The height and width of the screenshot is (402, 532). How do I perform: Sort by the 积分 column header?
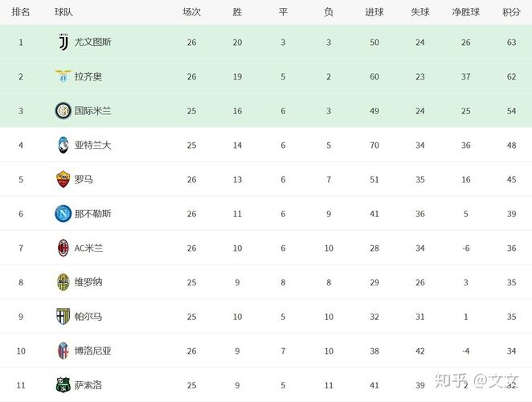click(x=511, y=12)
